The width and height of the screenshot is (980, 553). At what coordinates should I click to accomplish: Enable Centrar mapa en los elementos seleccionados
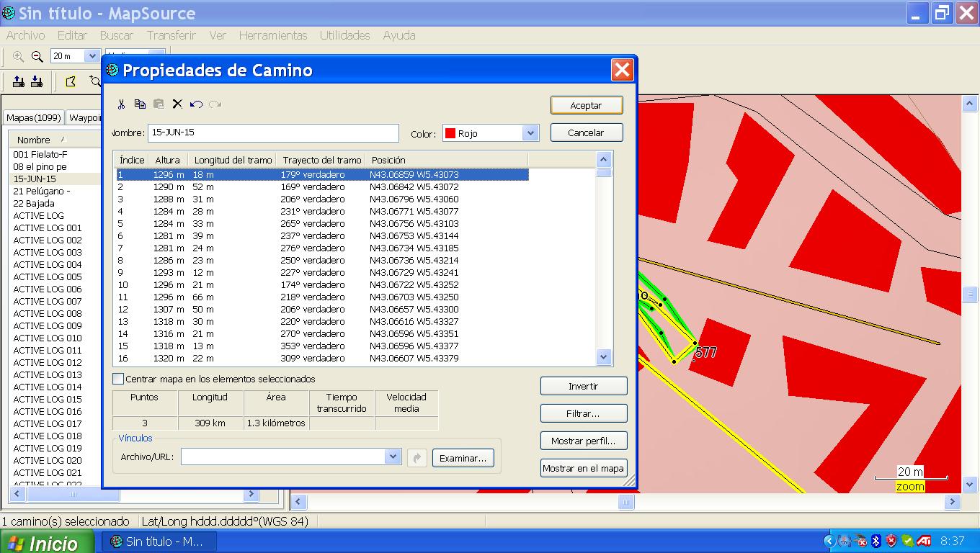click(117, 377)
